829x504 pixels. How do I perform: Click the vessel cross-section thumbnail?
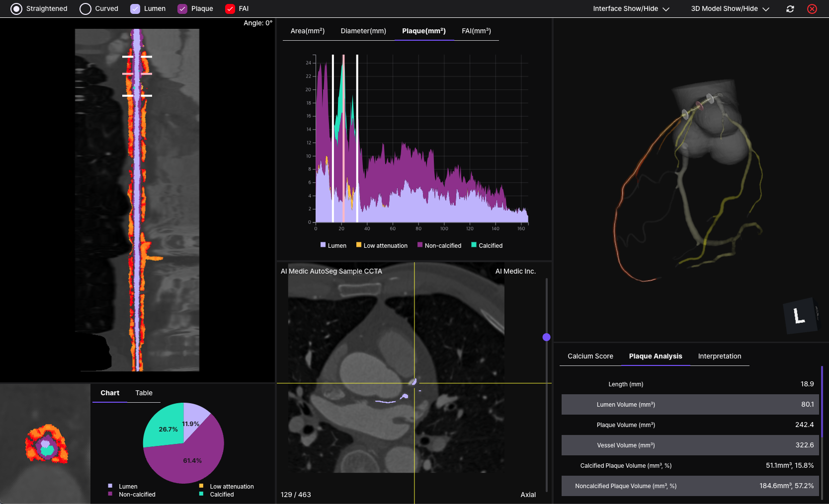click(45, 443)
